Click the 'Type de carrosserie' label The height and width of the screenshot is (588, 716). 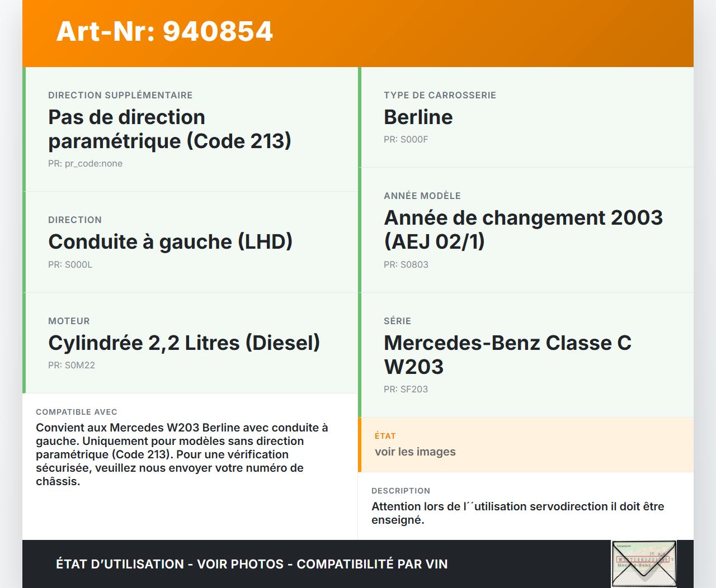point(440,96)
